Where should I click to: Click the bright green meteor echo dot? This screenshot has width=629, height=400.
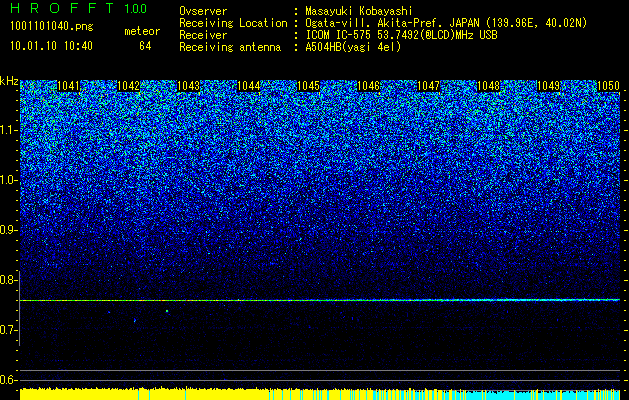click(167, 311)
